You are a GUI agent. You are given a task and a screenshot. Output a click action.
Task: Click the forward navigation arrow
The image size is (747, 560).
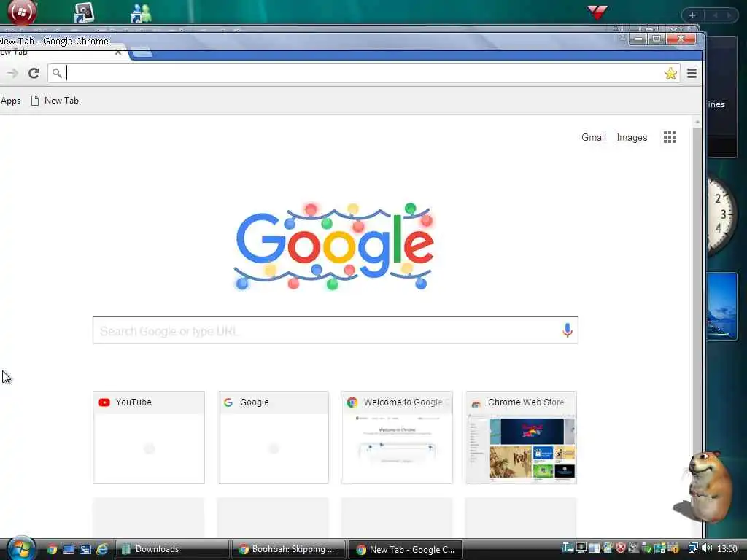coord(12,73)
